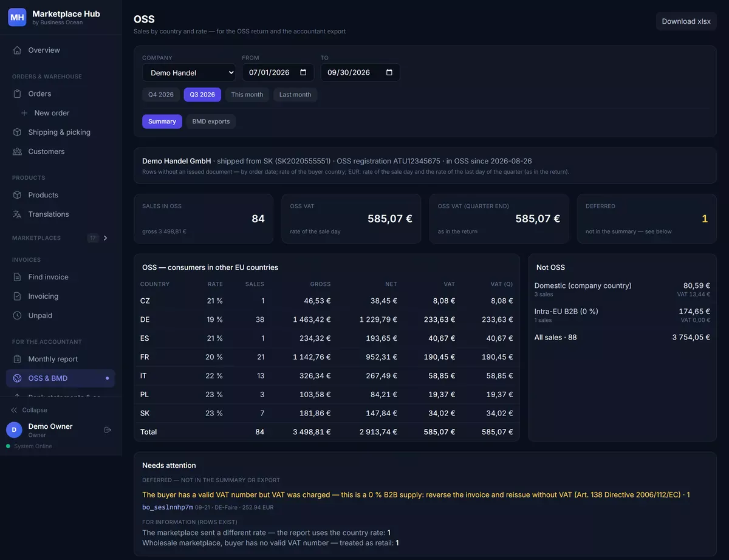Image resolution: width=729 pixels, height=560 pixels.
Task: Open the Monthly report page
Action: coord(60,359)
